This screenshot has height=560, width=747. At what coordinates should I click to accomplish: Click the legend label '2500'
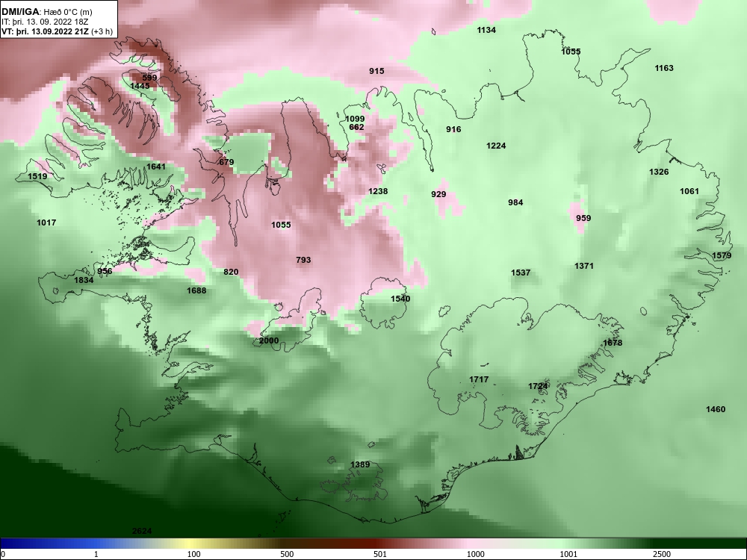pos(662,554)
